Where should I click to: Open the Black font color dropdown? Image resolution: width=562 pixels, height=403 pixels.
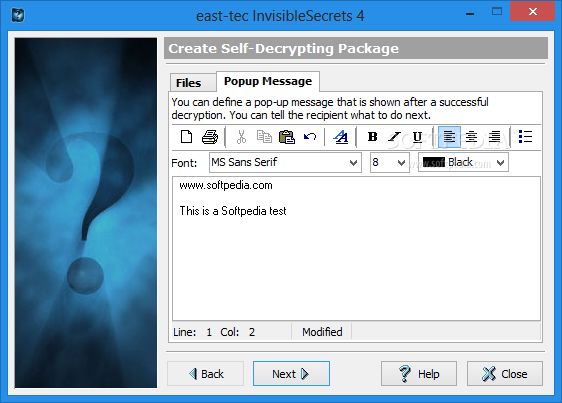coord(463,162)
